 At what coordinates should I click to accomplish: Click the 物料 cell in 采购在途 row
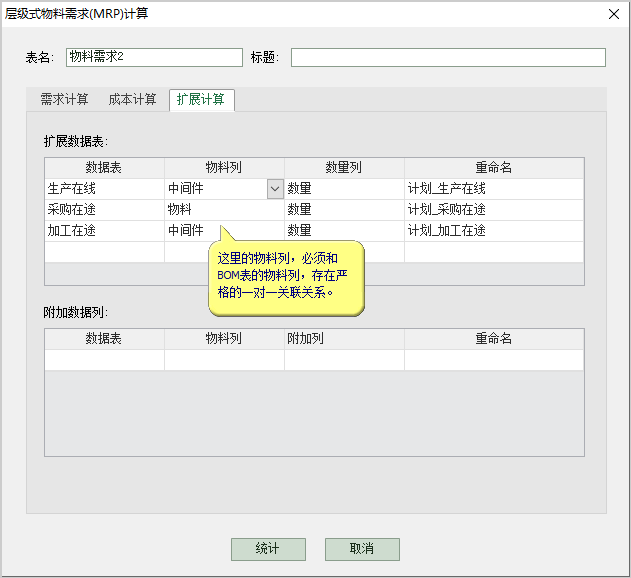224,210
